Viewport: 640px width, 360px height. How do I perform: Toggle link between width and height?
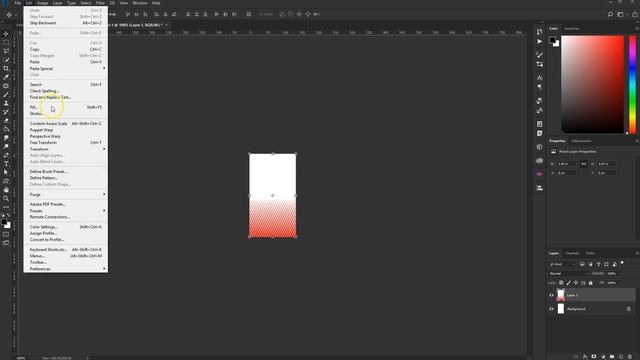583,164
